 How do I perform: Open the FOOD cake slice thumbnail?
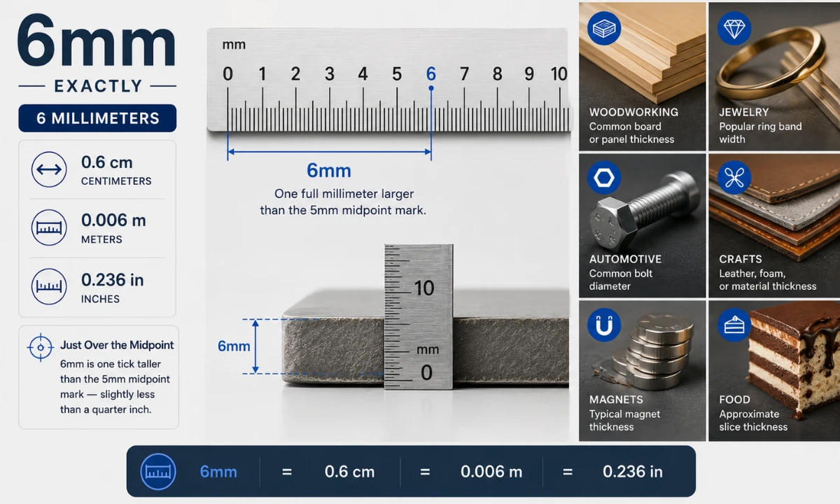[x=774, y=371]
